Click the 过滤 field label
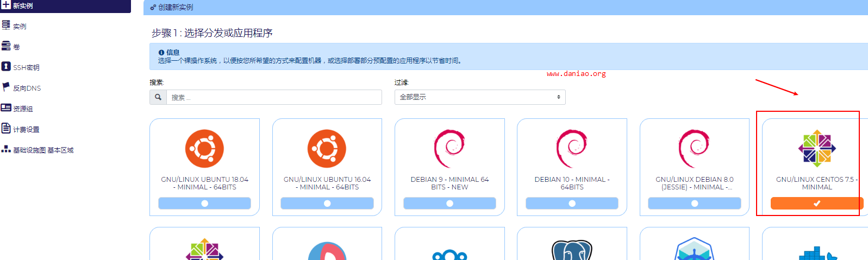868x260 pixels. point(402,83)
